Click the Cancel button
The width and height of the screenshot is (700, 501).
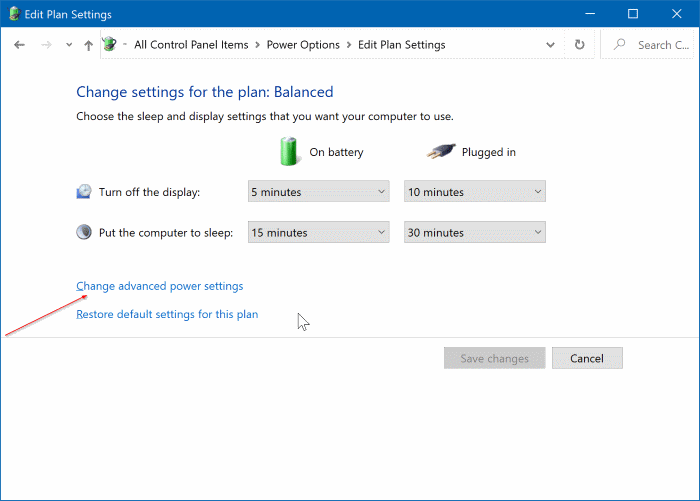point(587,358)
